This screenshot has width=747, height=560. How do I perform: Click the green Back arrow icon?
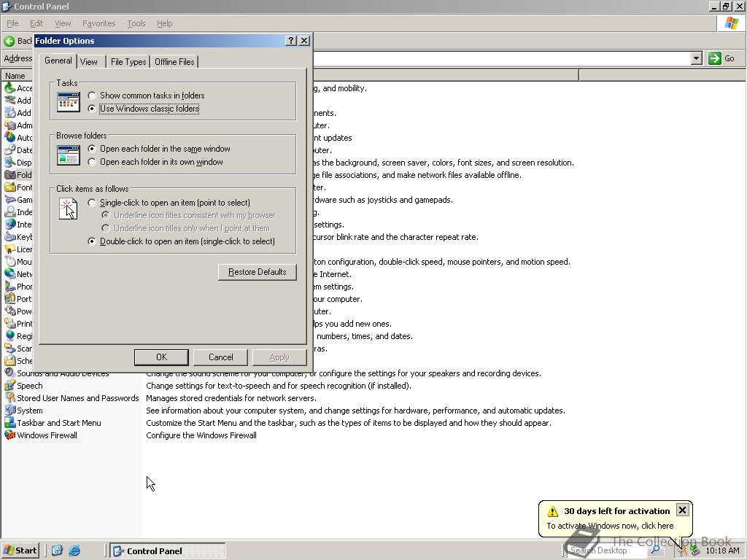(x=9, y=41)
